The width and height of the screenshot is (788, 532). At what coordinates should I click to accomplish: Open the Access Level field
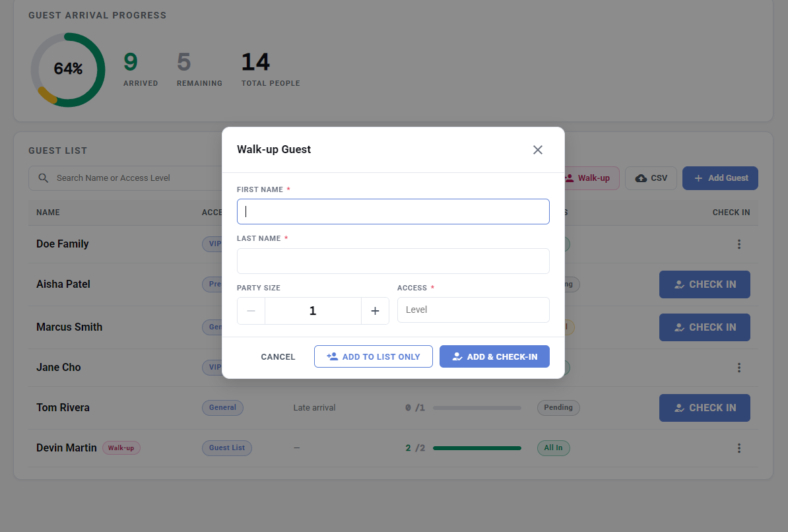(473, 310)
